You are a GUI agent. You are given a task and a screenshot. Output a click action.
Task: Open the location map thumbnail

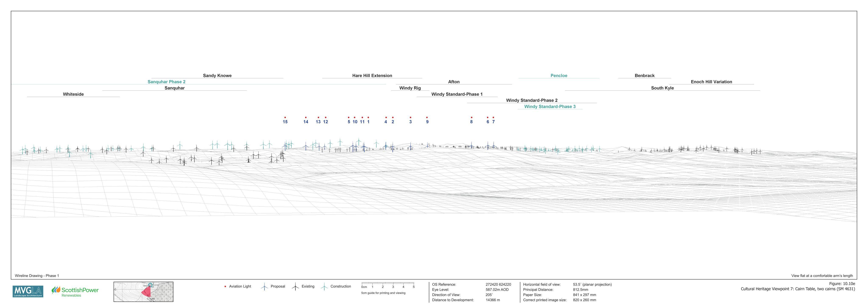tap(143, 292)
